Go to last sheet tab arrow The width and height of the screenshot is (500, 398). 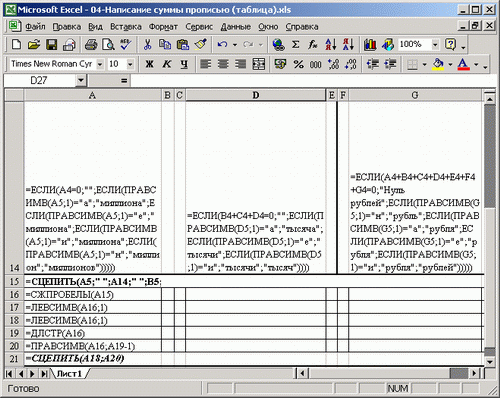[44, 374]
